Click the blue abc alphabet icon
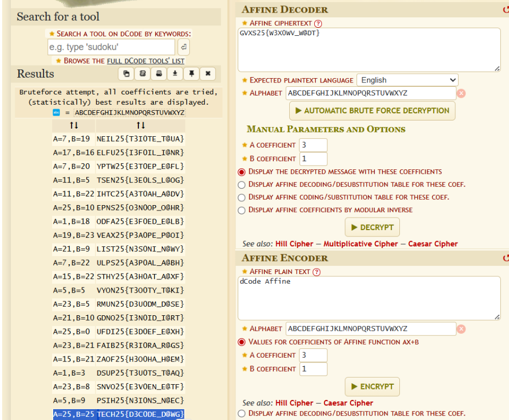This screenshot has width=509, height=420. (56, 112)
